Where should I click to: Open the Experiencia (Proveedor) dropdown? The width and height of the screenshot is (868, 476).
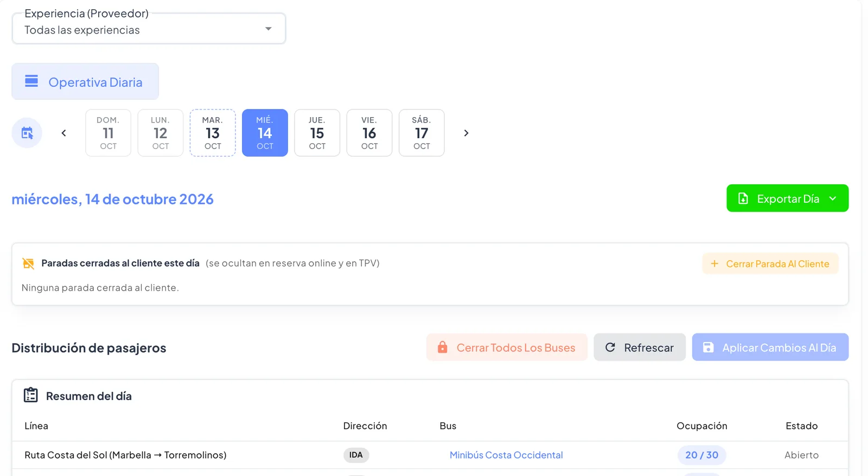coord(149,29)
